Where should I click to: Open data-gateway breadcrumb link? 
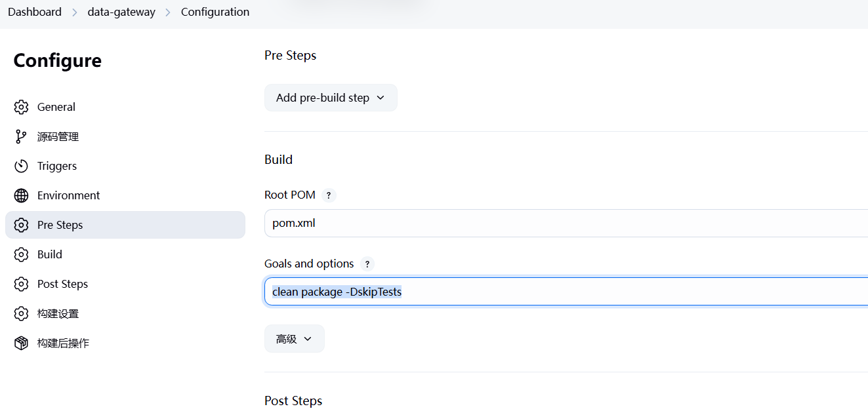pos(121,12)
